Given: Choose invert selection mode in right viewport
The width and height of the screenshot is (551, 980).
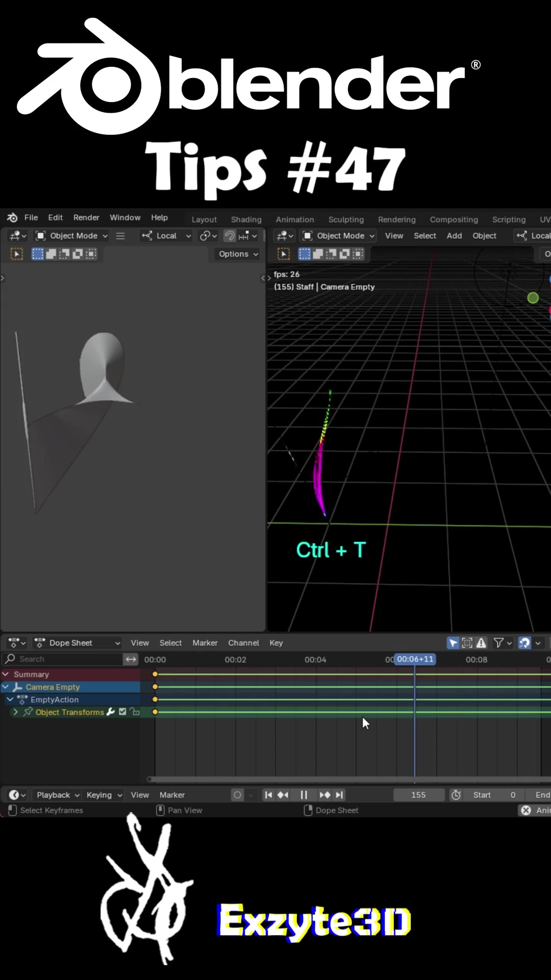Looking at the screenshot, I should (x=344, y=254).
